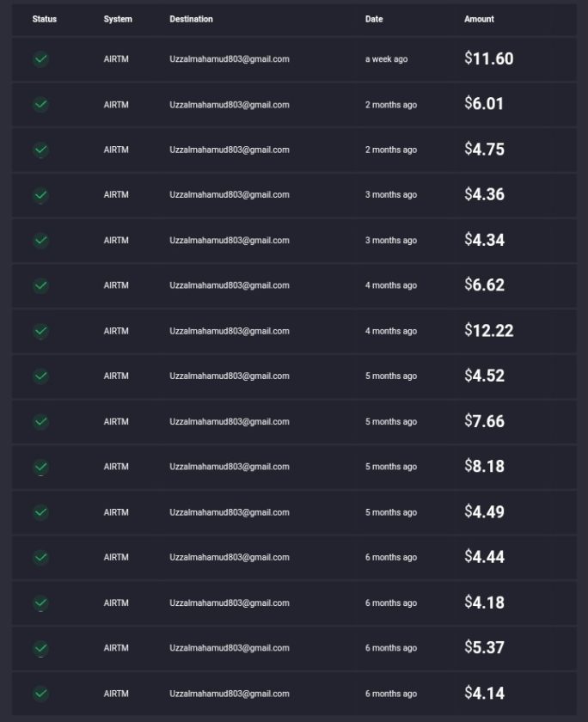Click the status icon on $4.75 row
The image size is (588, 722).
click(41, 150)
